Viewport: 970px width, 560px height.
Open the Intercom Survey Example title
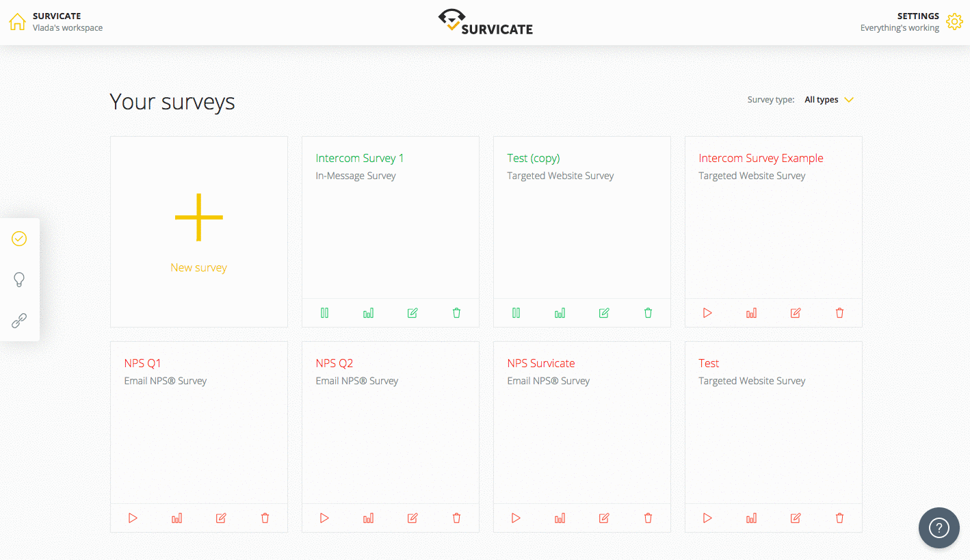[x=761, y=158]
